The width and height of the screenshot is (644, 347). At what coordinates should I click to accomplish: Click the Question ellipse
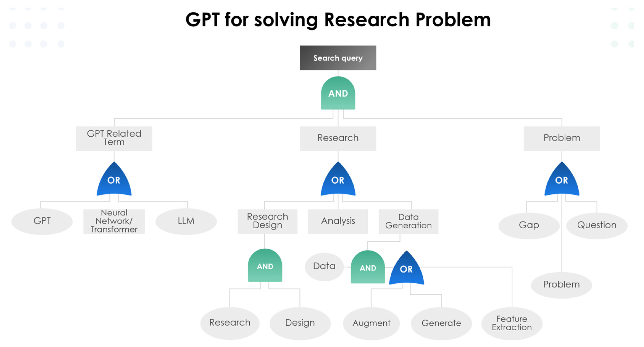click(596, 225)
